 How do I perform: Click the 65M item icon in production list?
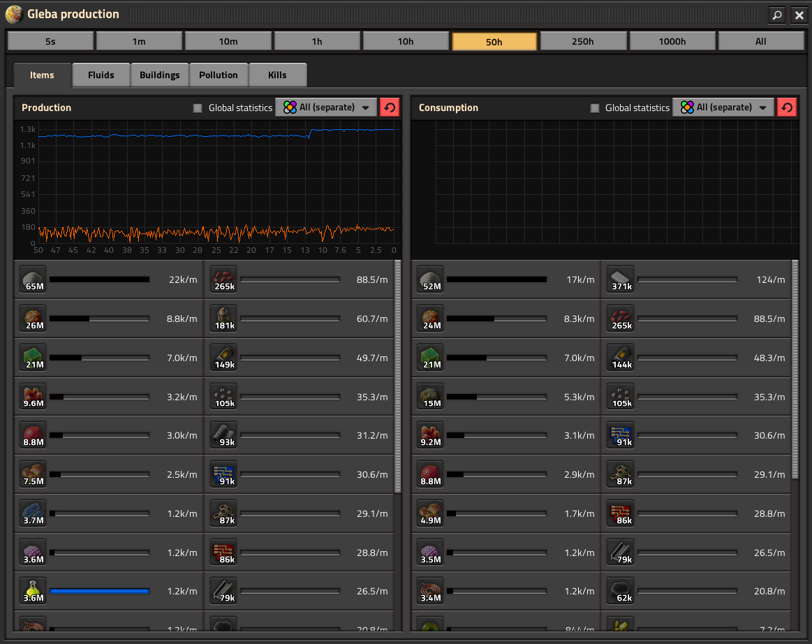[34, 279]
